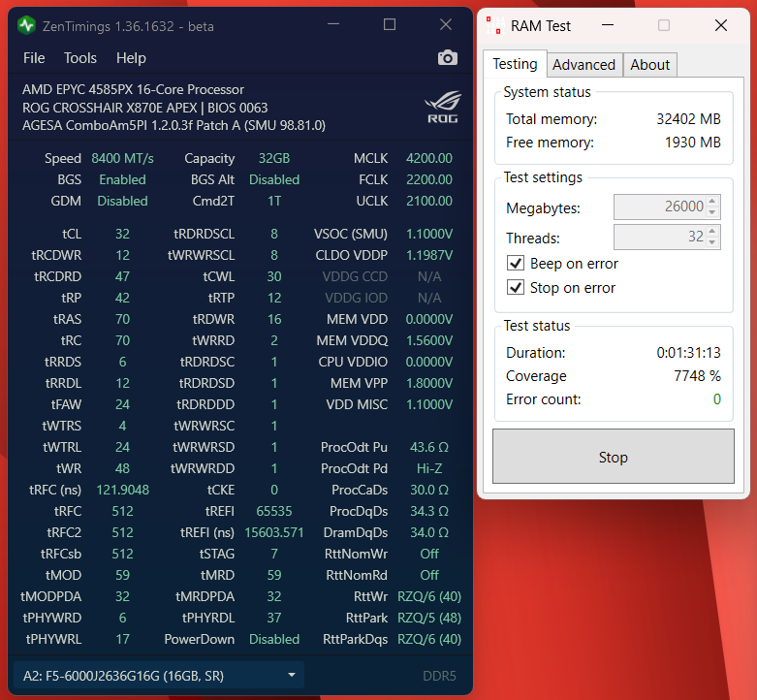Click the DramDqDs value 34.0 Ω
757x700 pixels.
[x=429, y=532]
